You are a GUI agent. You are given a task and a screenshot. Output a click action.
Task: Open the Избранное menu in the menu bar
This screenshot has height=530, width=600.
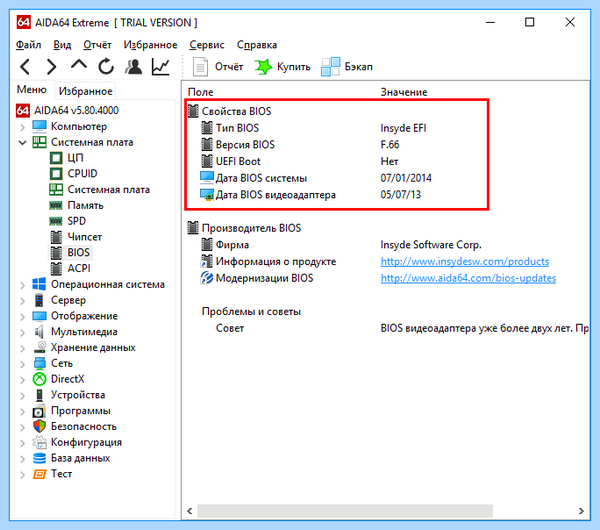(x=150, y=45)
